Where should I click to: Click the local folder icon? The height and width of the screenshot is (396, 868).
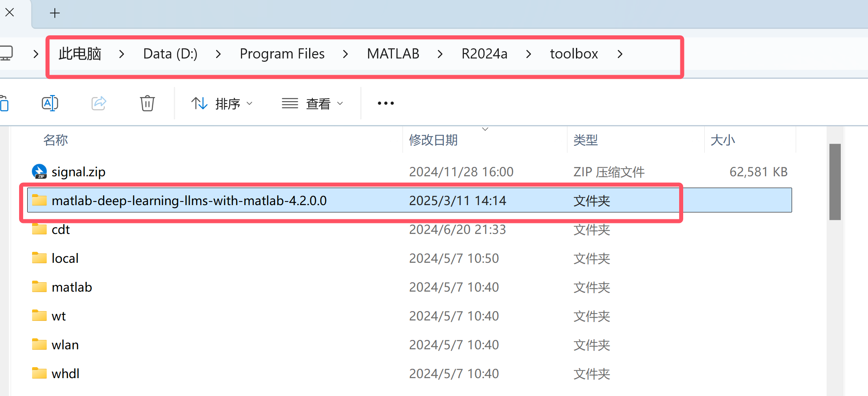39,258
